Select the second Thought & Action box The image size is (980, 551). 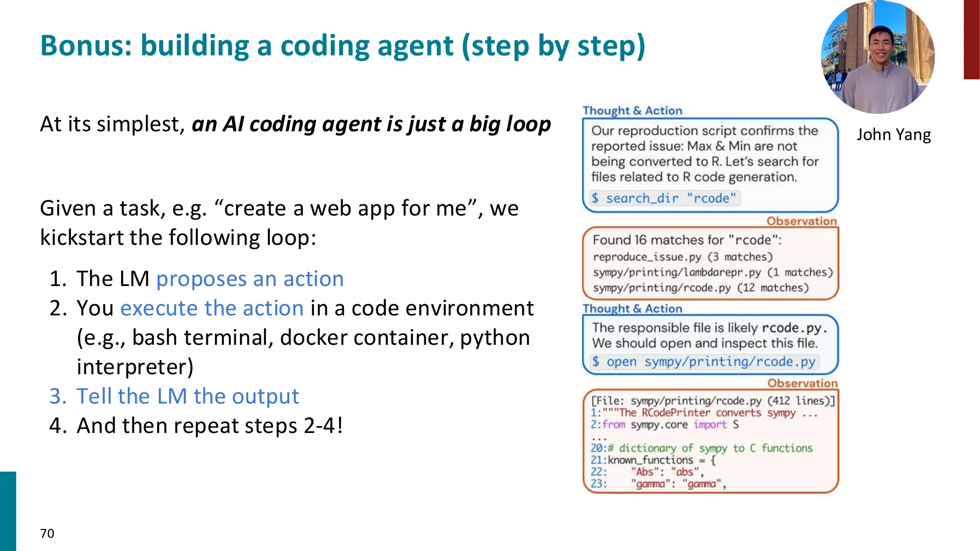click(x=710, y=343)
